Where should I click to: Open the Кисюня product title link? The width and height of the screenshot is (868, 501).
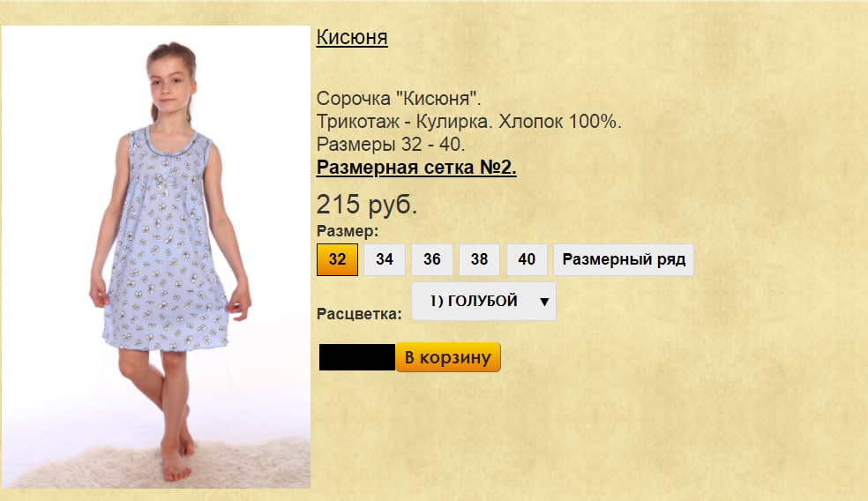[351, 37]
